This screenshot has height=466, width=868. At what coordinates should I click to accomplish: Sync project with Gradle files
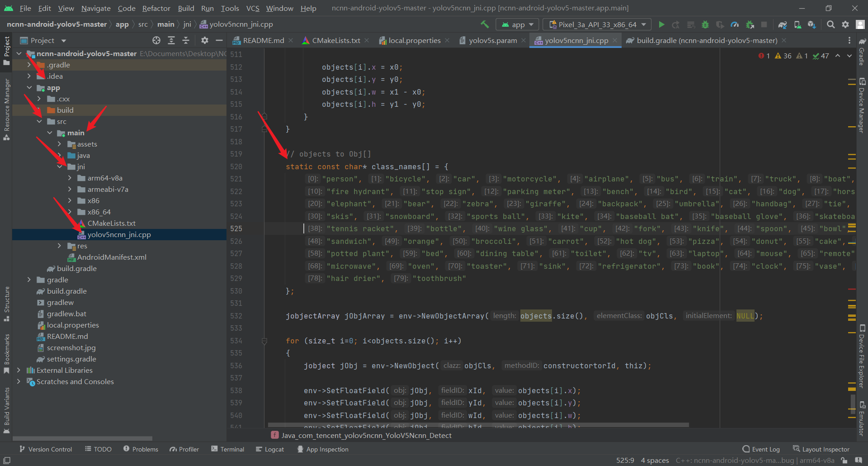782,24
